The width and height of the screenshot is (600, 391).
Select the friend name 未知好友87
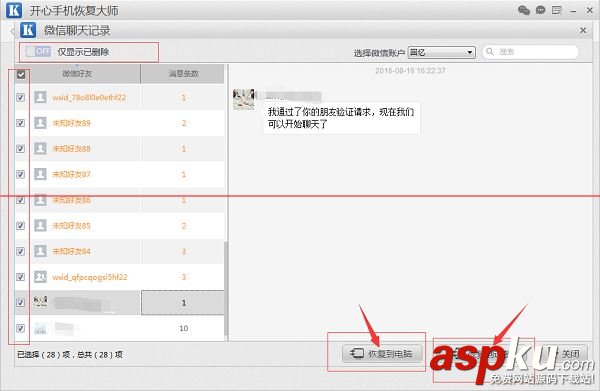(x=71, y=174)
